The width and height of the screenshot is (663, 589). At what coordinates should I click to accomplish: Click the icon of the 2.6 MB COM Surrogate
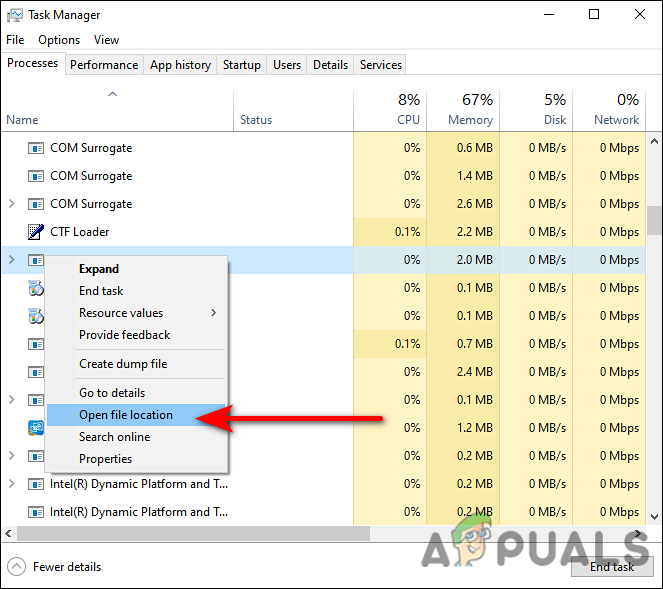(36, 204)
